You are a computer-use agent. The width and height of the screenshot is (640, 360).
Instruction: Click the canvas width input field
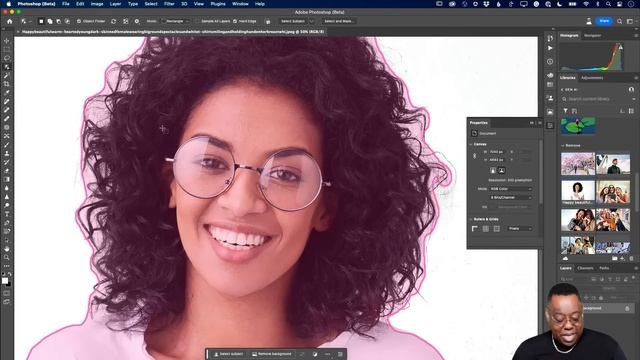tap(498, 152)
